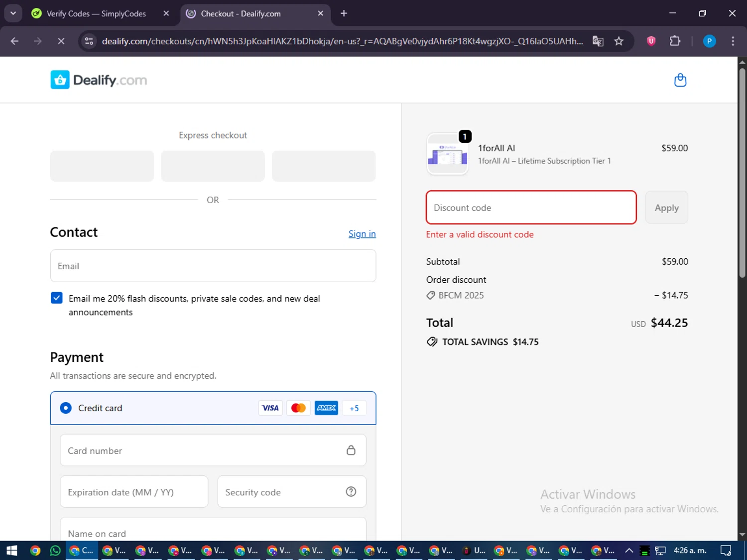Image resolution: width=747 pixels, height=560 pixels.
Task: Show hidden system tray icons
Action: point(629,551)
